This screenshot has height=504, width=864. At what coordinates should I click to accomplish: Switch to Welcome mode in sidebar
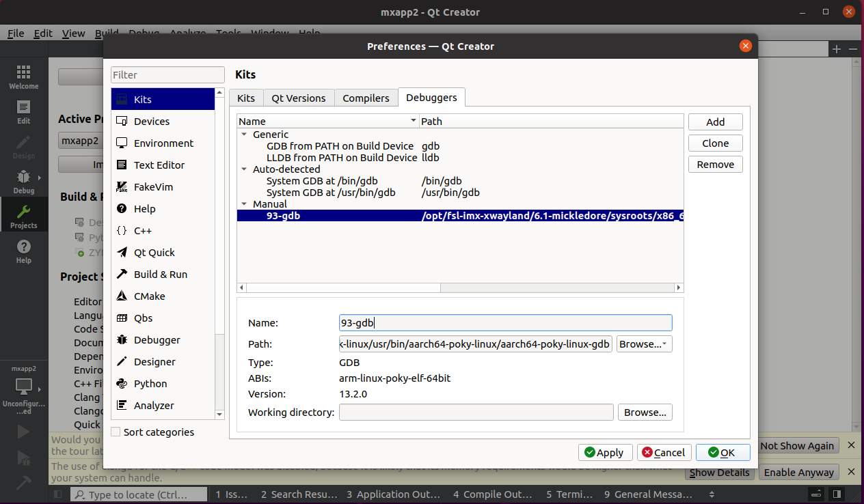pyautogui.click(x=23, y=77)
